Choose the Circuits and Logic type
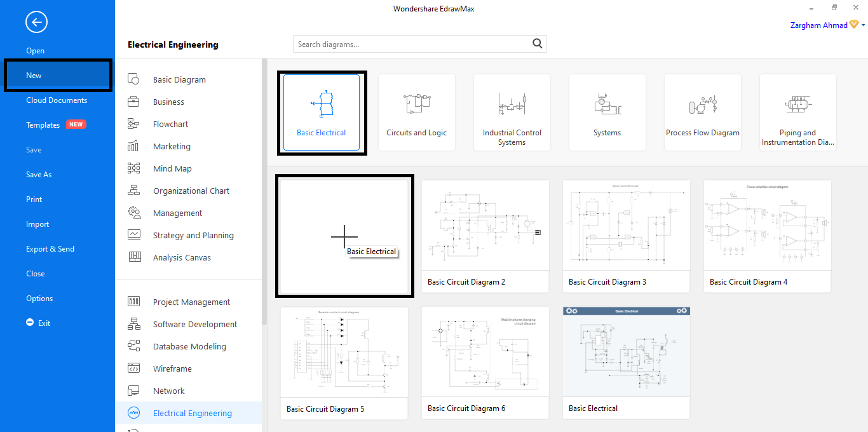The image size is (868, 432). click(417, 112)
